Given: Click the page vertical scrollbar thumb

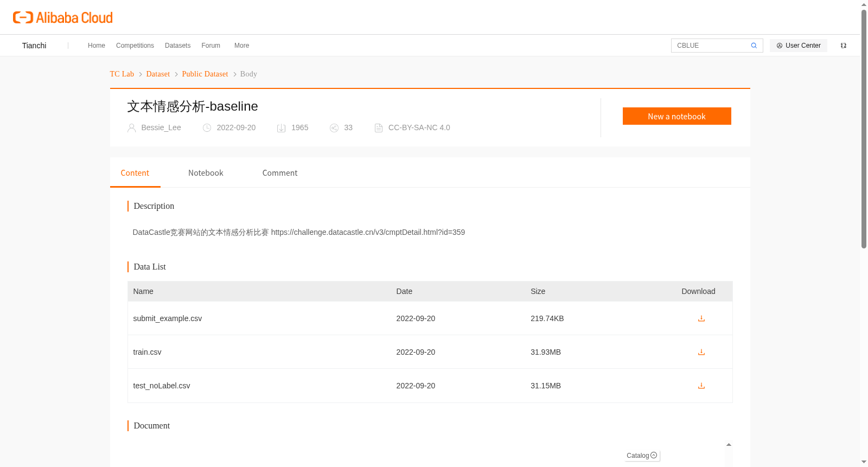Looking at the screenshot, I should click(864, 129).
